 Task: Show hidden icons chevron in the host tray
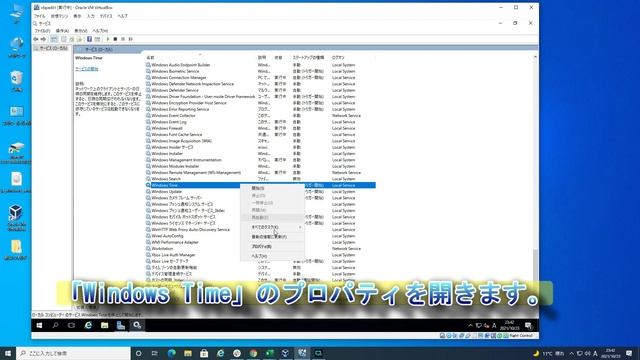[x=571, y=353]
